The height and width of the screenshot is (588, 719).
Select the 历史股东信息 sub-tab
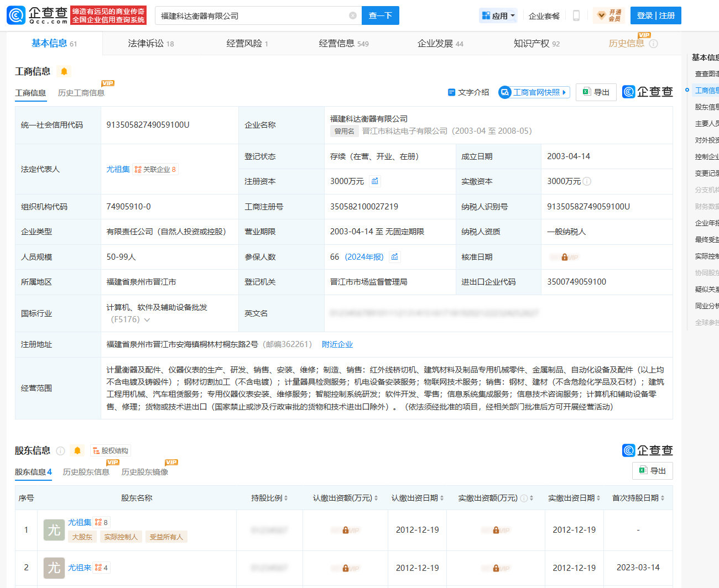[86, 472]
